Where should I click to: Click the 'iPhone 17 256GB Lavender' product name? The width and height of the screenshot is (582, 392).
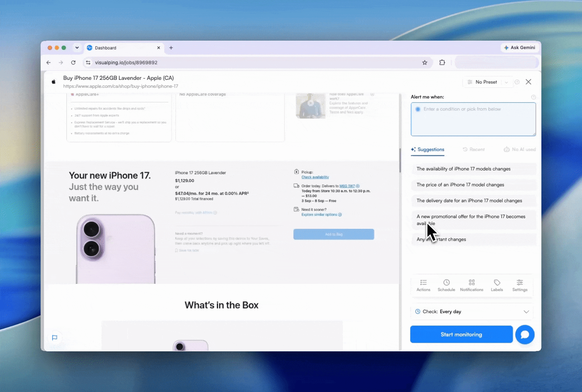click(201, 173)
